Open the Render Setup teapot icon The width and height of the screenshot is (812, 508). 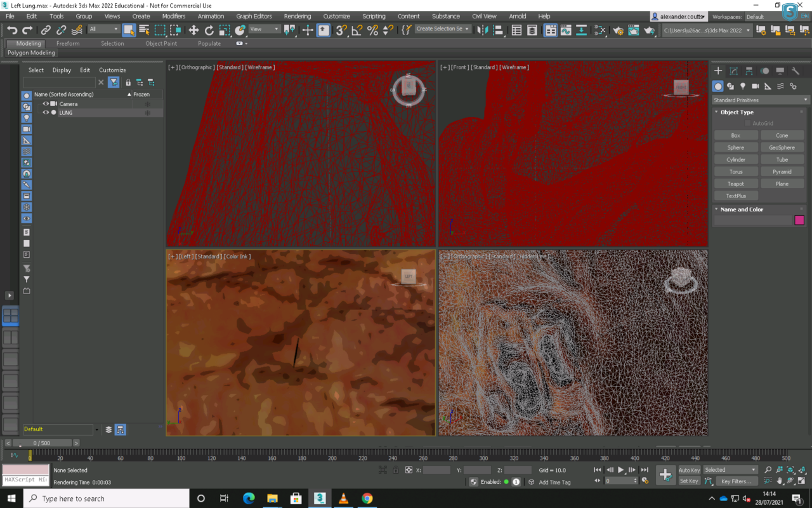click(618, 30)
